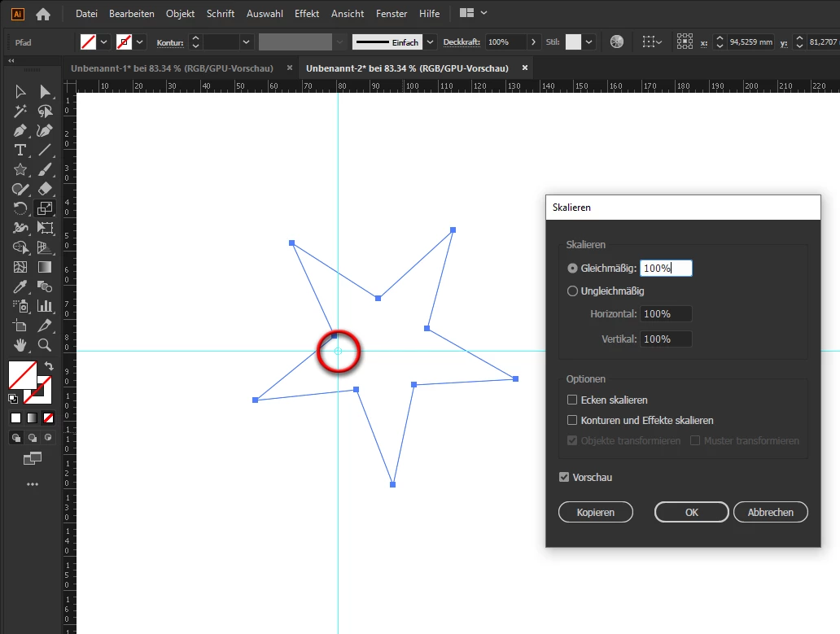Reset to default fill and stroke

pos(13,399)
